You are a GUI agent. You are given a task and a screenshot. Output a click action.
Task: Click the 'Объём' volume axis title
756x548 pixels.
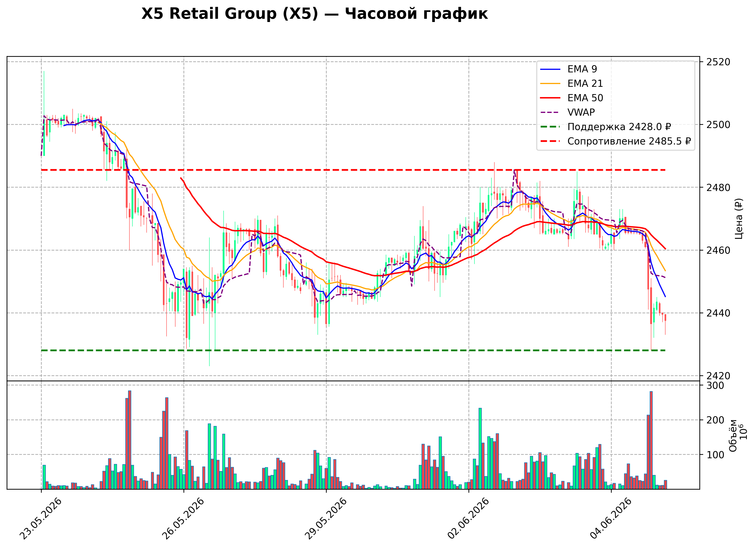coord(733,435)
